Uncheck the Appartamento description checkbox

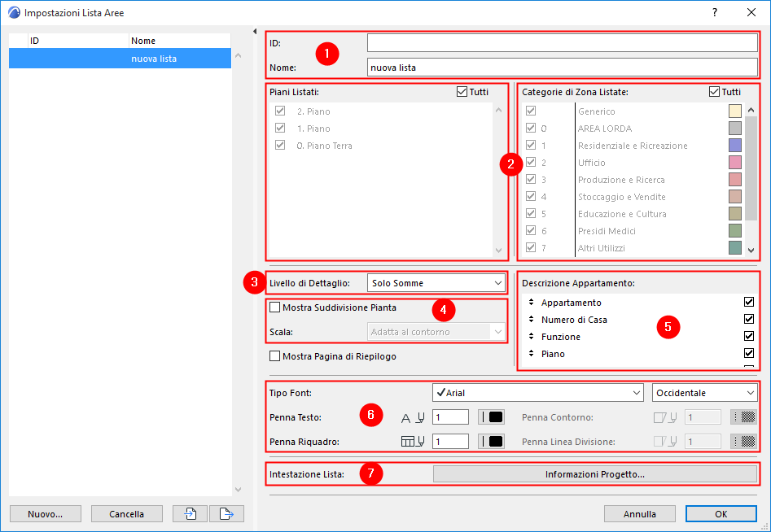click(x=749, y=302)
